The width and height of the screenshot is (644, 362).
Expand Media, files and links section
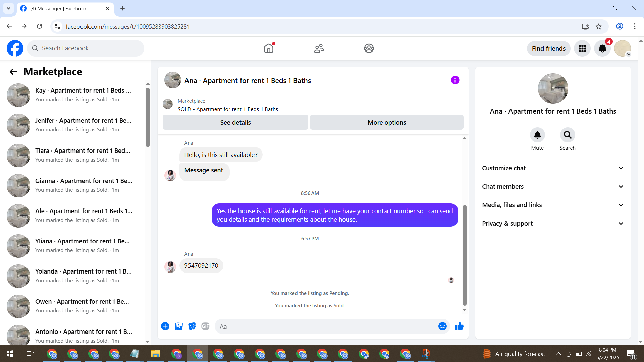click(x=553, y=205)
